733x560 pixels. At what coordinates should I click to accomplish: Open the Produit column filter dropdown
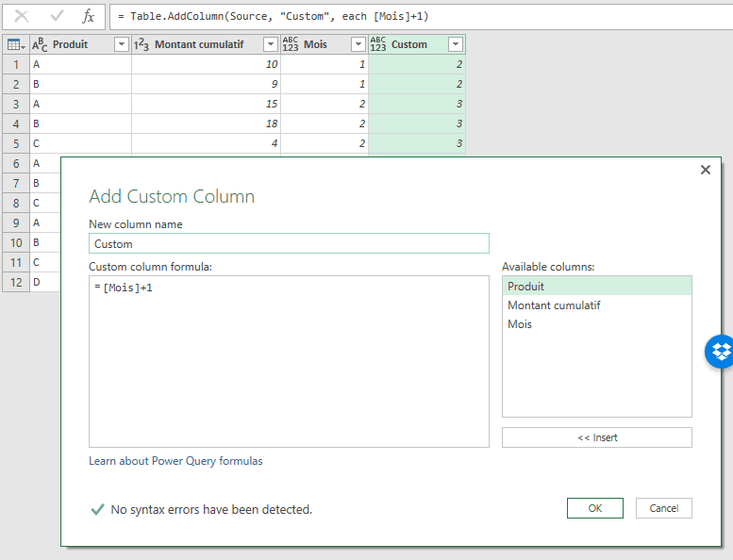click(x=121, y=44)
